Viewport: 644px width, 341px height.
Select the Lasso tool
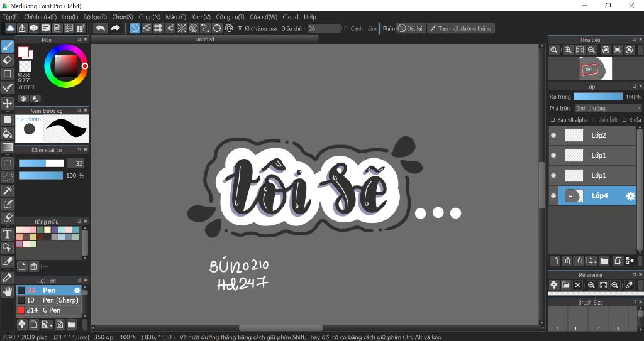[8, 177]
